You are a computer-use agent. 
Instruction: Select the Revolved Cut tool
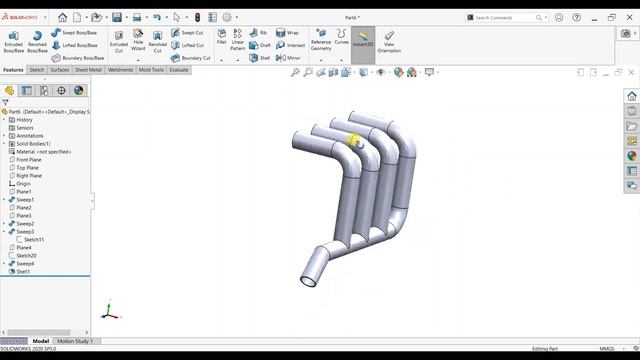tap(158, 42)
